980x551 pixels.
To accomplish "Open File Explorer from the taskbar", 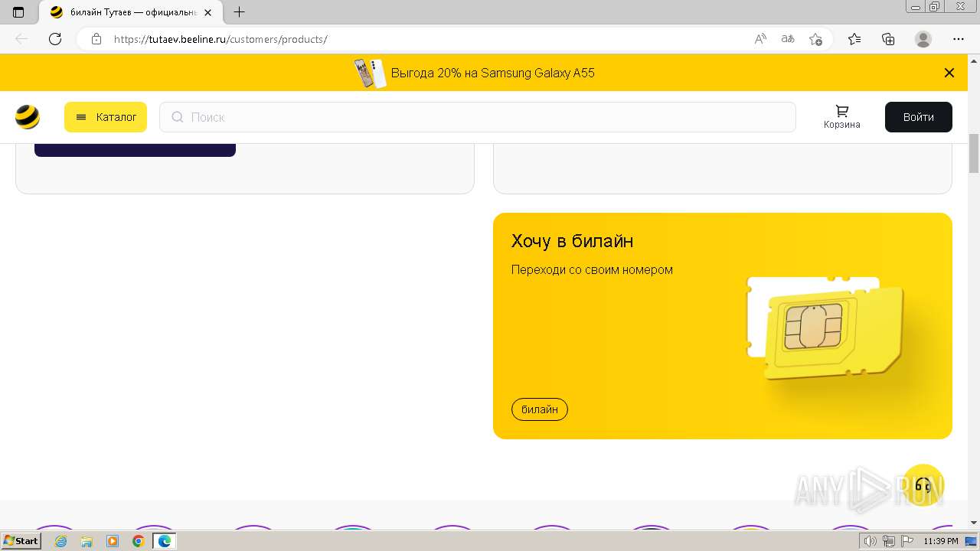I will [x=87, y=541].
